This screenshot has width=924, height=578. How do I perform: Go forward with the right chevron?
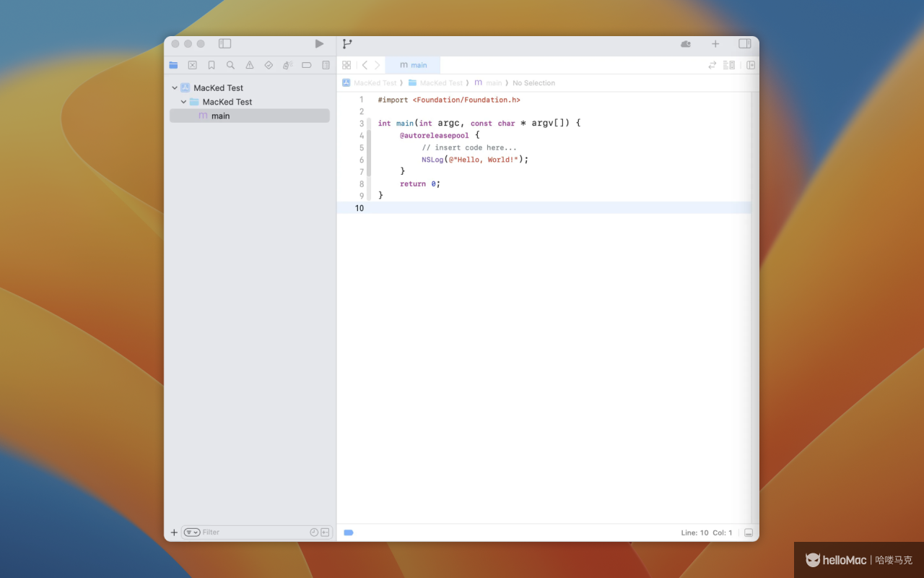377,65
